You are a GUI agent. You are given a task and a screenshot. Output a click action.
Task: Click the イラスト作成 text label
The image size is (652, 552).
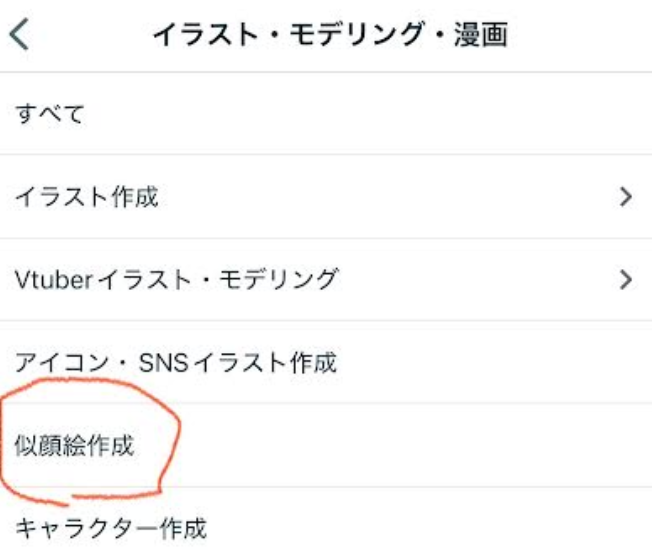[x=86, y=197]
